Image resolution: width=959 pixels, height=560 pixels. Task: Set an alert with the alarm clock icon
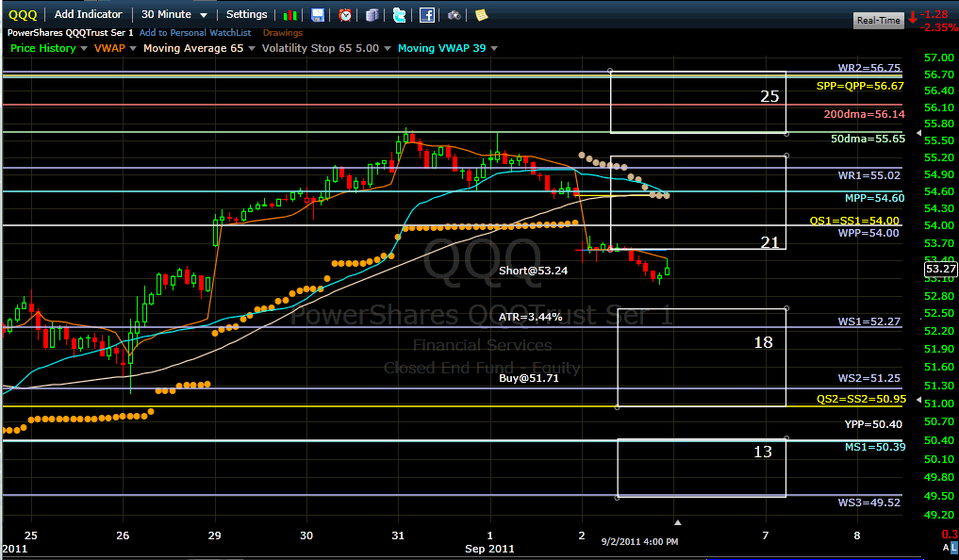(x=345, y=15)
